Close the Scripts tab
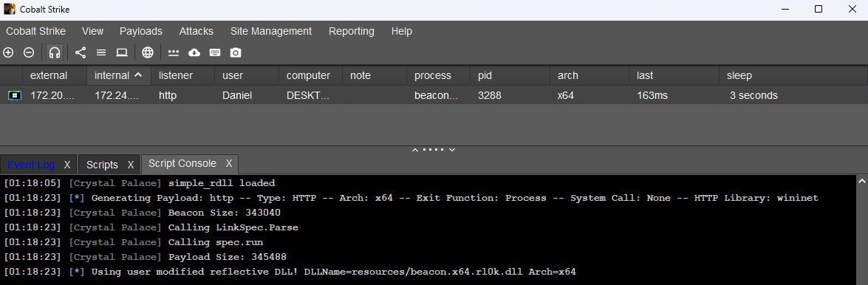This screenshot has width=868, height=285. [x=131, y=165]
